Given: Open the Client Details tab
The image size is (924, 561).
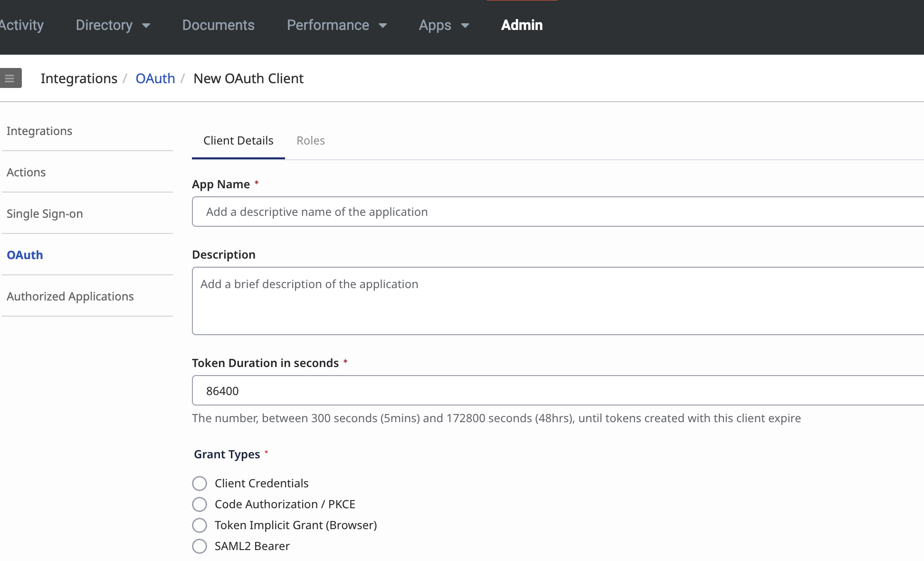Looking at the screenshot, I should 238,141.
